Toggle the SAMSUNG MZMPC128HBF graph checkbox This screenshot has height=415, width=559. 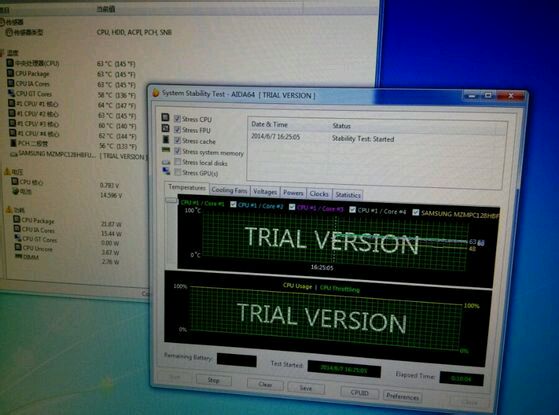[x=416, y=212]
